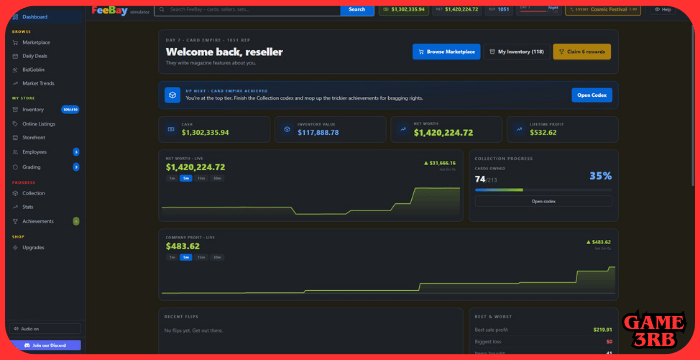Open Achievements in sidebar
The image size is (700, 360).
coord(45,221)
